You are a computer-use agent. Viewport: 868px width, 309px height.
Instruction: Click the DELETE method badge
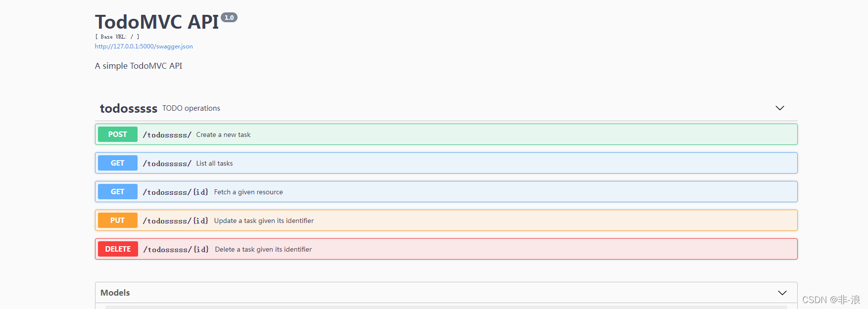[118, 249]
